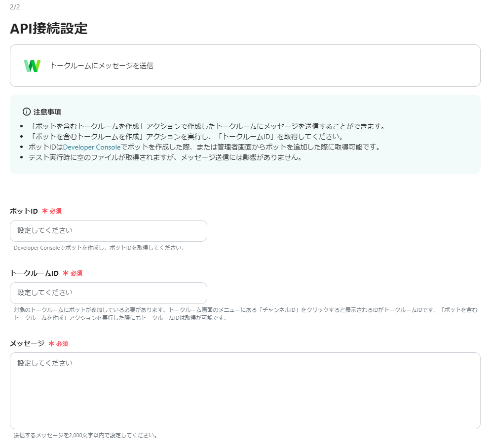
Task: Open the Developer Console link
Action: click(x=91, y=147)
